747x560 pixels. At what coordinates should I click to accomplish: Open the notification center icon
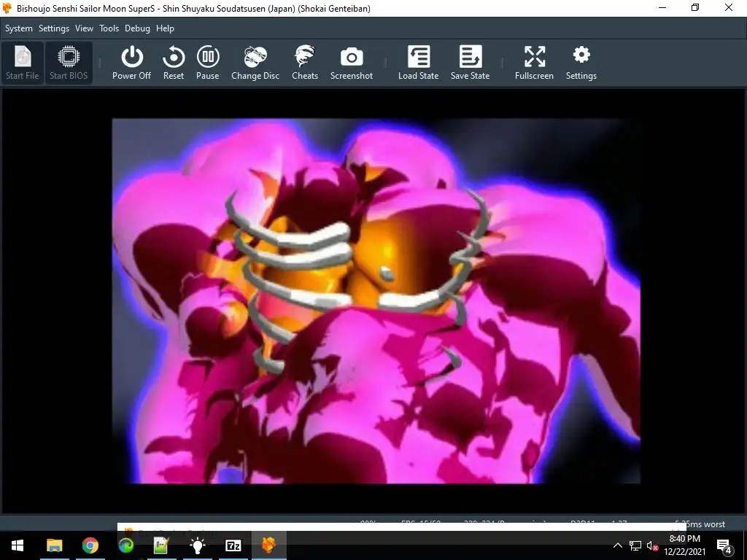724,545
